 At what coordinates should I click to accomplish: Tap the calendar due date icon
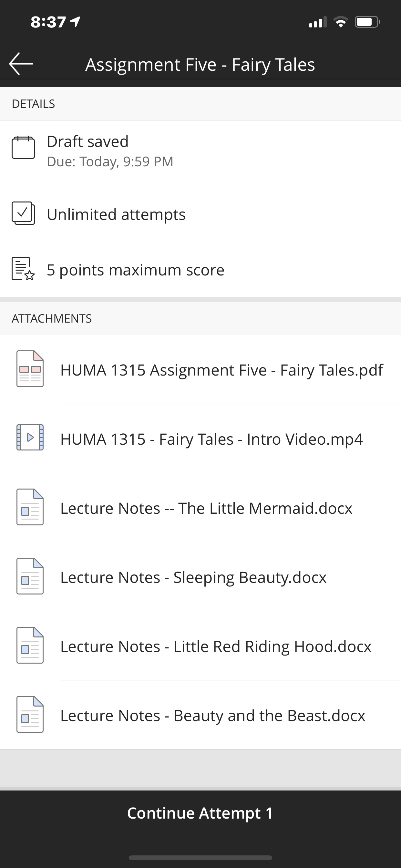tap(23, 147)
